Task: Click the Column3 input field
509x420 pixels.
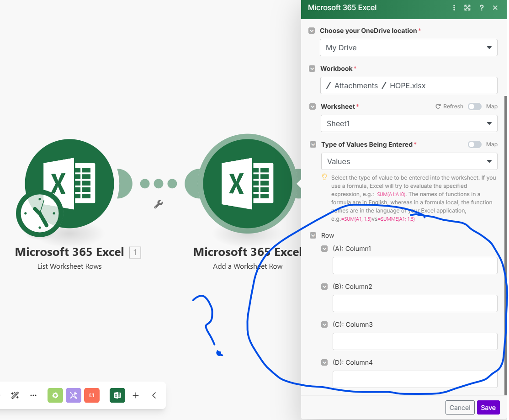Action: (415, 341)
